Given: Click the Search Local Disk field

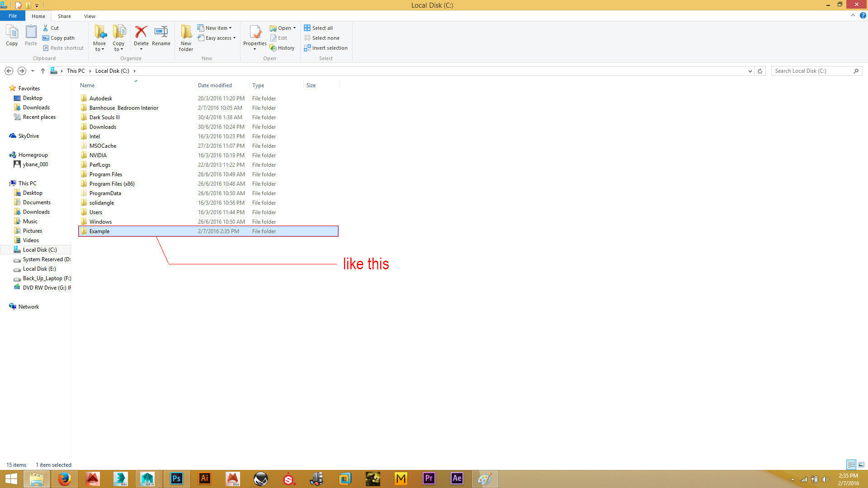Looking at the screenshot, I should [x=811, y=71].
